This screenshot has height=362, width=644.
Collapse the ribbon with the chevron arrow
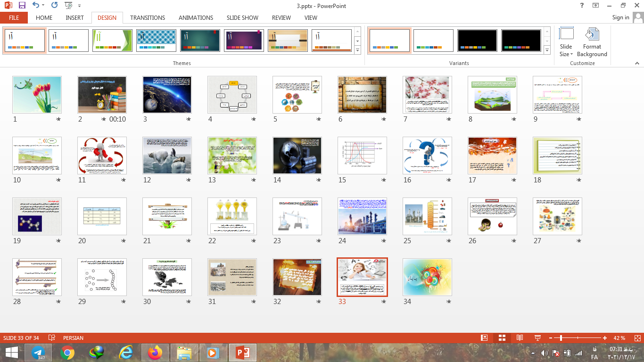pyautogui.click(x=638, y=63)
